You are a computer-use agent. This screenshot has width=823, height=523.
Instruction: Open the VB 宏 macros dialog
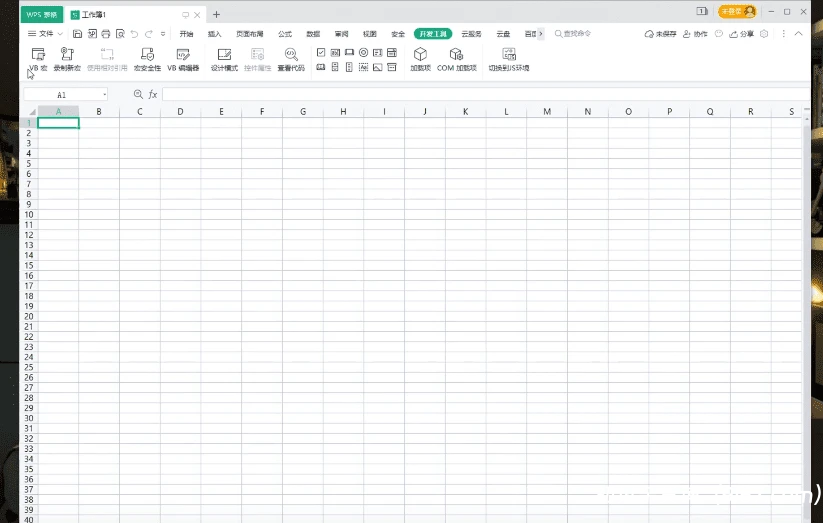[38, 58]
